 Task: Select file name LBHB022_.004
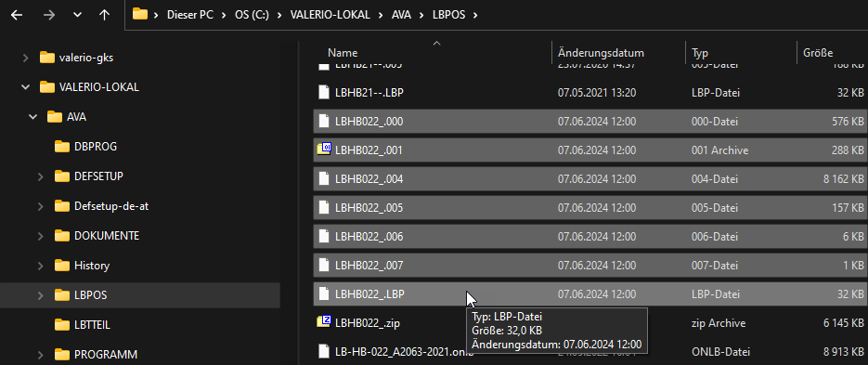pyautogui.click(x=369, y=179)
